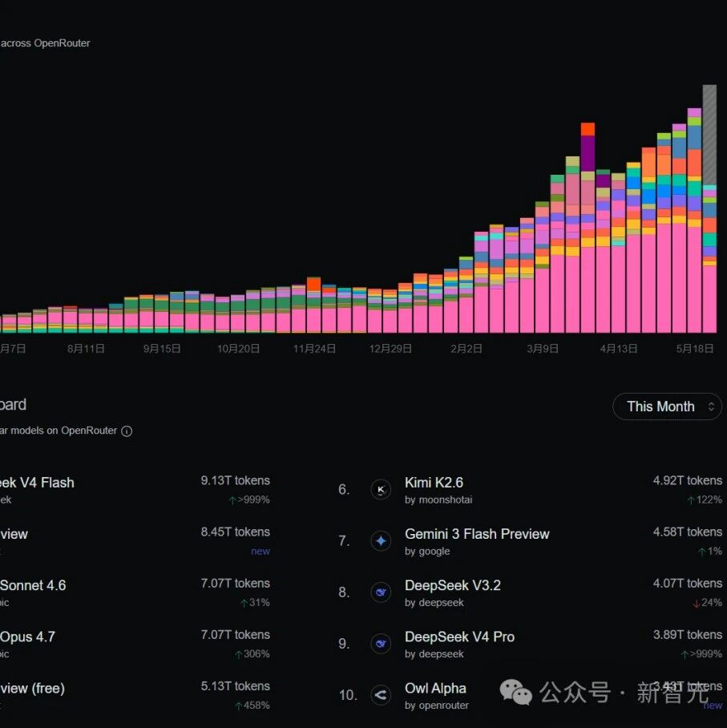Click the DeepSeek V4 Pro whale icon
Viewport: 727px width, 728px height.
381,644
